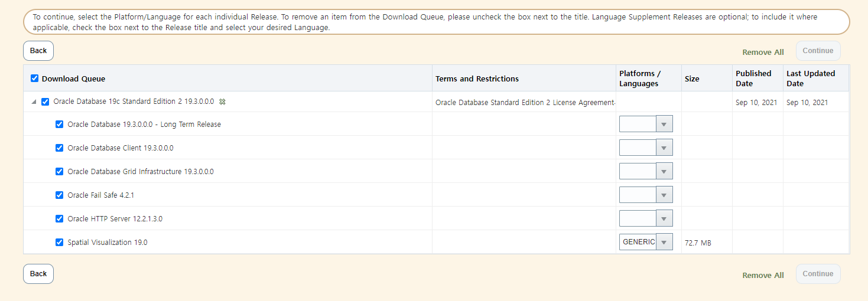Toggle the Download Queue select-all checkbox
The width and height of the screenshot is (868, 301).
point(34,78)
